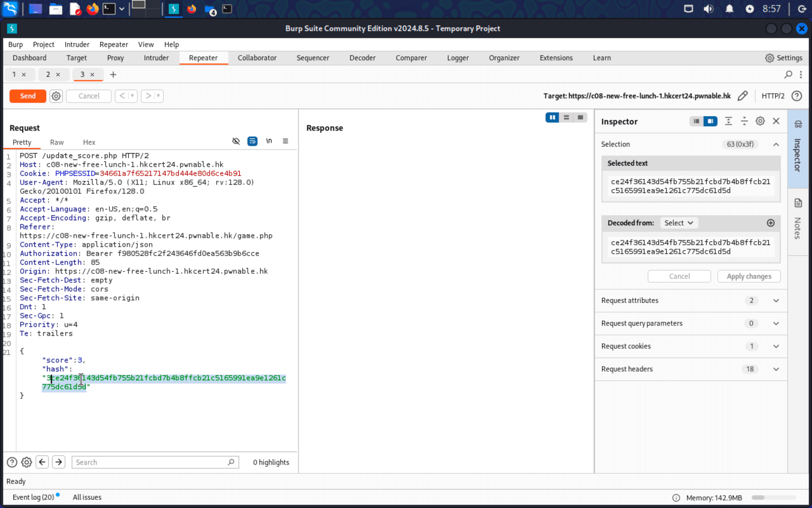Screen dimensions: 812x508
Task: Click the request Search input field
Action: (150, 462)
